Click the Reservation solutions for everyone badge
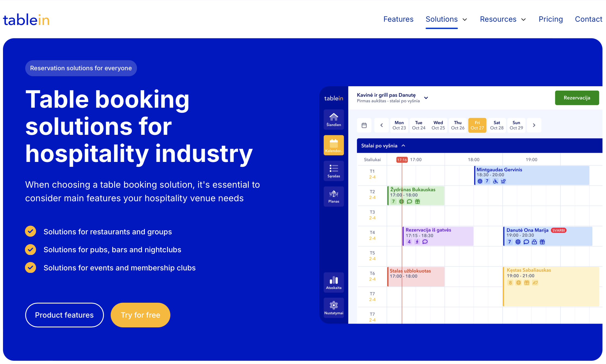Image resolution: width=606 pixels, height=364 pixels. click(x=81, y=68)
